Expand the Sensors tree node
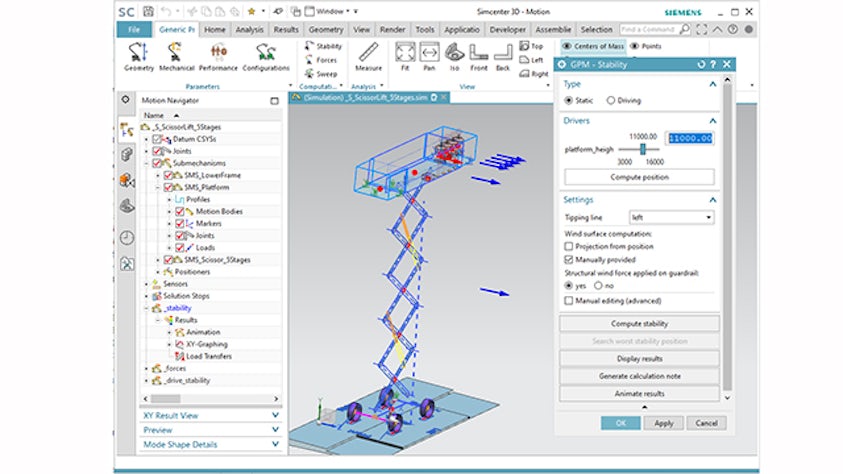Viewport: 843px width, 474px height. (146, 284)
